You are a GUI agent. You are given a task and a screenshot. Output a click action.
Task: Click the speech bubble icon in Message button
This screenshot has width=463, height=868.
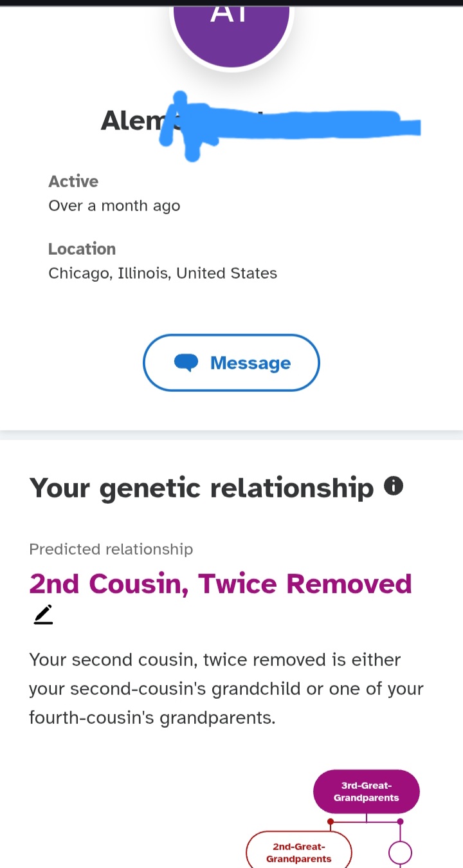186,363
